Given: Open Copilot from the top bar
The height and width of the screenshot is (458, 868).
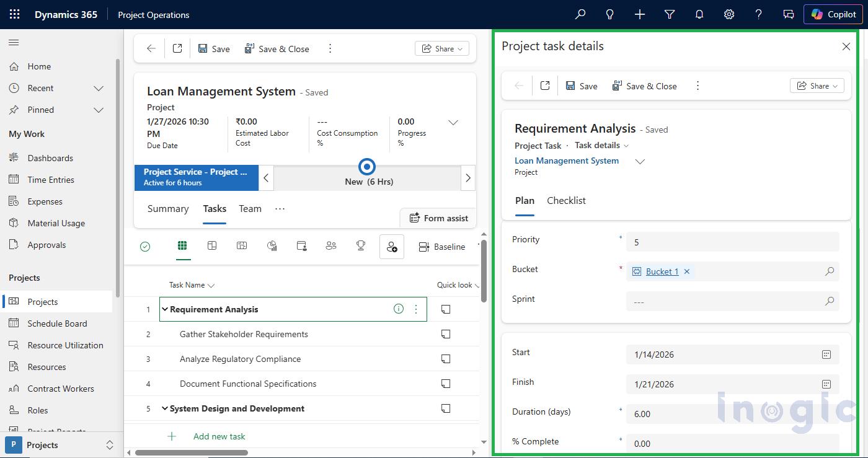Looking at the screenshot, I should click(x=833, y=14).
